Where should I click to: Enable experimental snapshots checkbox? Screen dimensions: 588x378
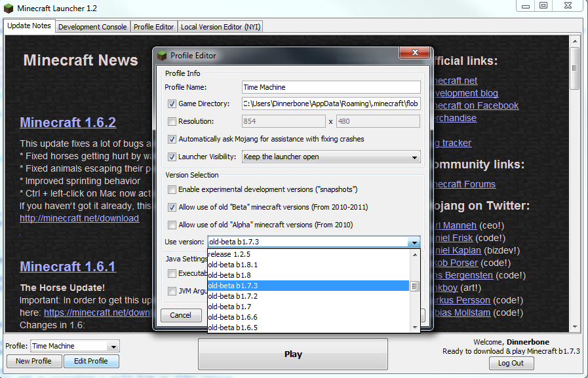[172, 189]
